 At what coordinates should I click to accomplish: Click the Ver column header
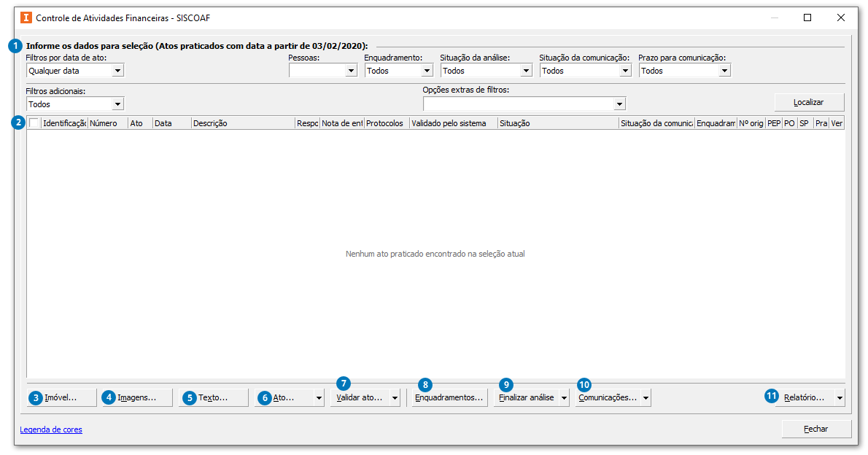click(837, 123)
